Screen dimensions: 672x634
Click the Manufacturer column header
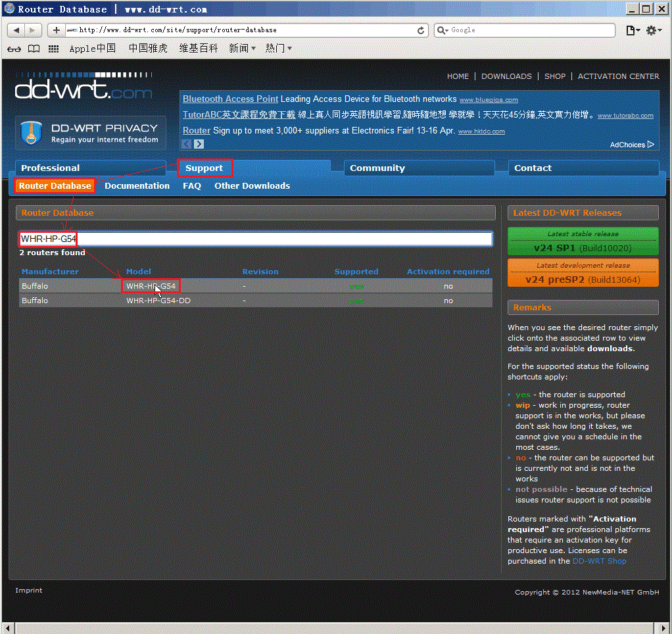tap(50, 272)
